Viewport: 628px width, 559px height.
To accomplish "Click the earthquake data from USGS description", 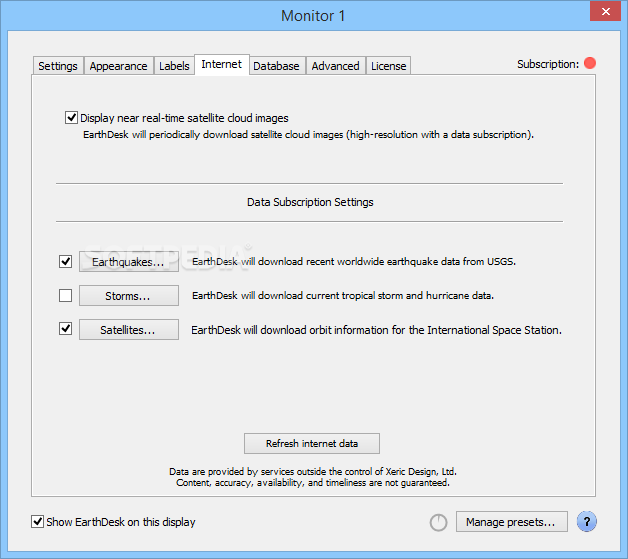I will (354, 261).
